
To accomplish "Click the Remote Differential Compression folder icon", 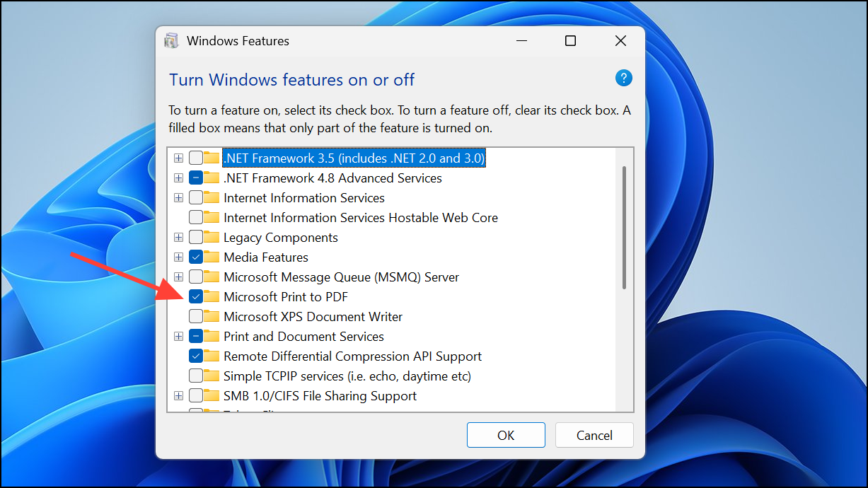I will (212, 356).
